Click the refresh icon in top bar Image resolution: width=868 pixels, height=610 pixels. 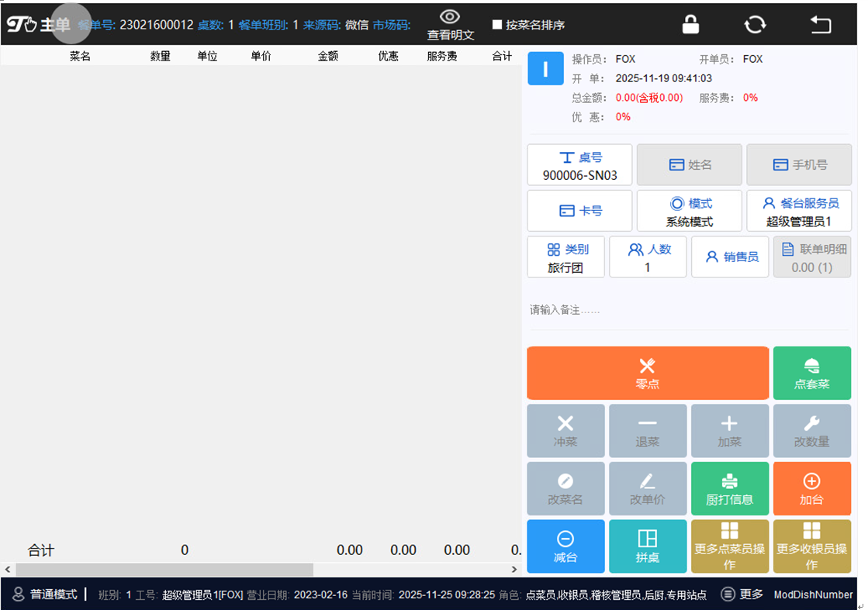(755, 25)
